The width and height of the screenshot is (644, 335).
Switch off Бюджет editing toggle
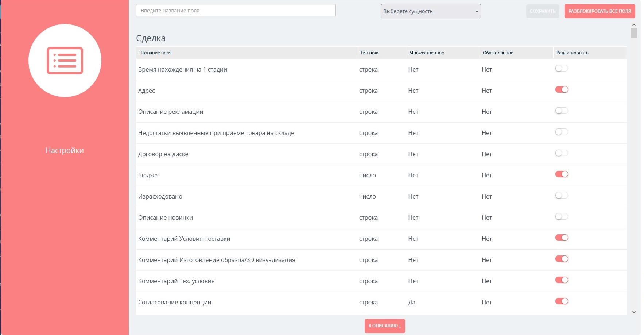561,174
